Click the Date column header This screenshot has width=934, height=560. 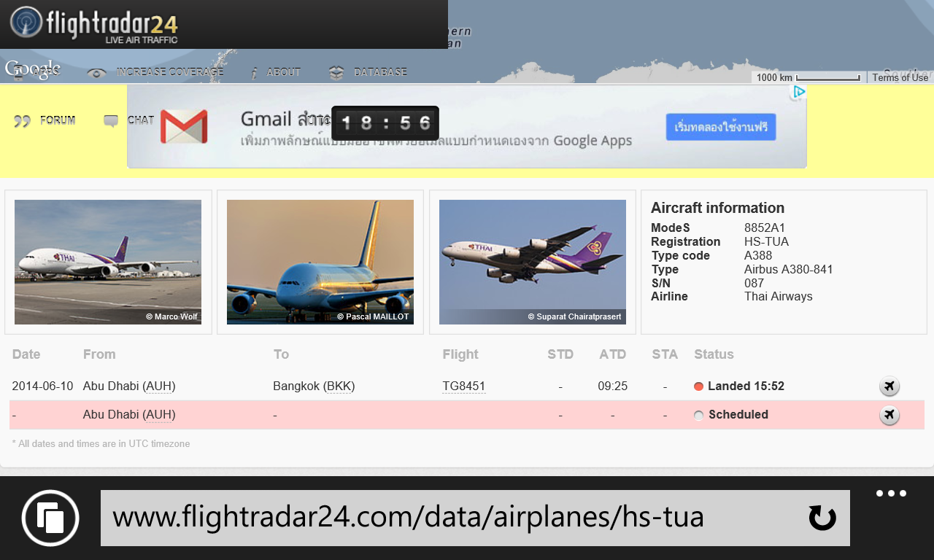[26, 354]
